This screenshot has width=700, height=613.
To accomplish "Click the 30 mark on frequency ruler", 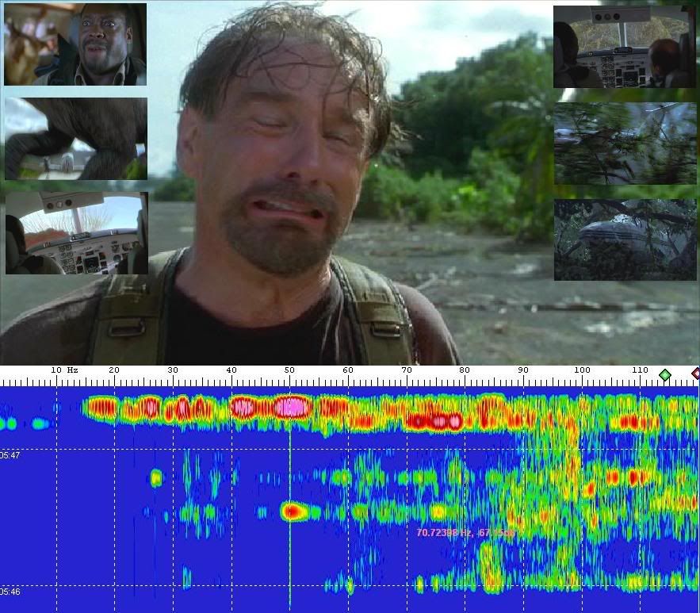I will click(172, 370).
